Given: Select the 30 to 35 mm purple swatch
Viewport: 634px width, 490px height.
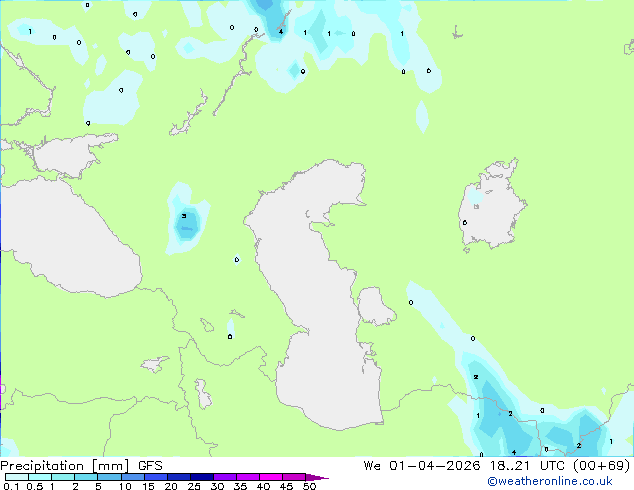Looking at the screenshot, I should (225, 477).
